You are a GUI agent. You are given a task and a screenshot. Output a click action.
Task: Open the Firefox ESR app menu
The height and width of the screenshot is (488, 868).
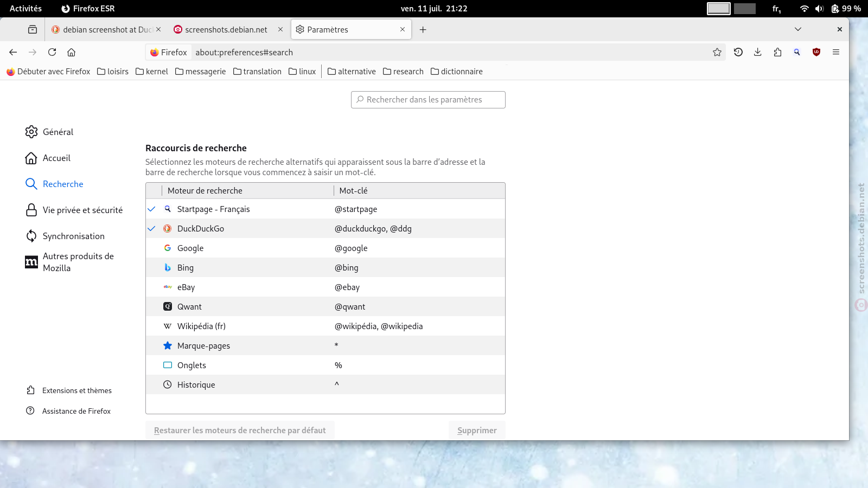[x=88, y=9]
